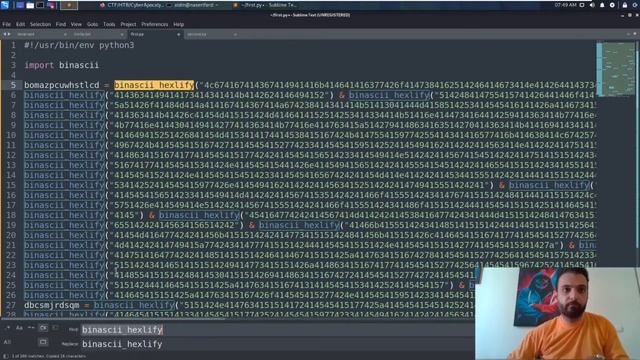Click the variable dbcsmjrdsqm on line 27
Image resolution: width=640 pixels, height=360 pixels.
pos(52,305)
